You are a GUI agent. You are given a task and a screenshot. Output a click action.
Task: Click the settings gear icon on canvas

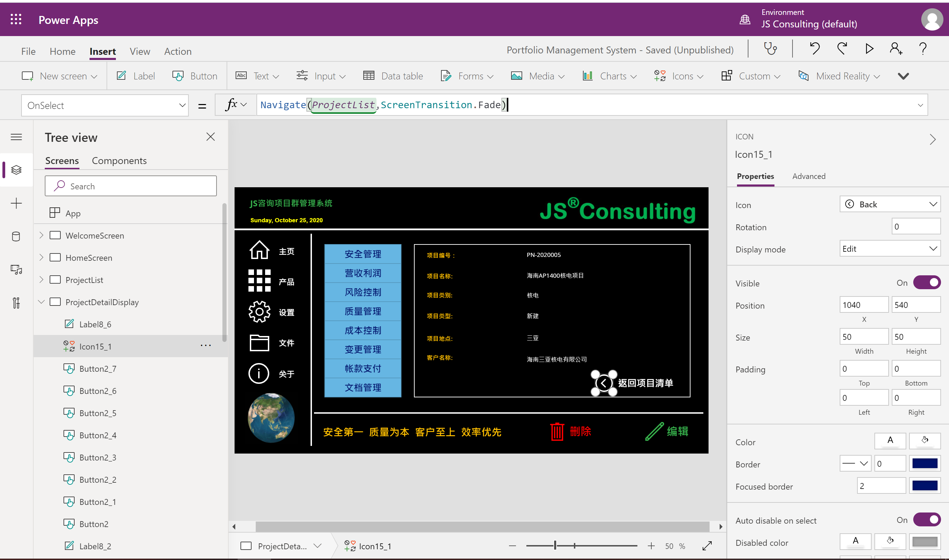(x=259, y=311)
